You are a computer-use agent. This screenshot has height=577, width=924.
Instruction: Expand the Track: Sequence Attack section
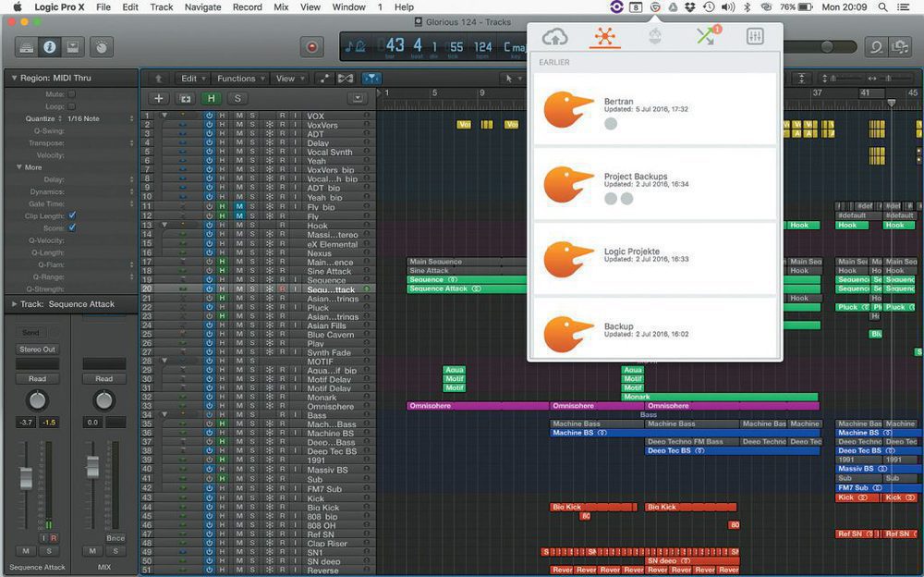pos(14,304)
